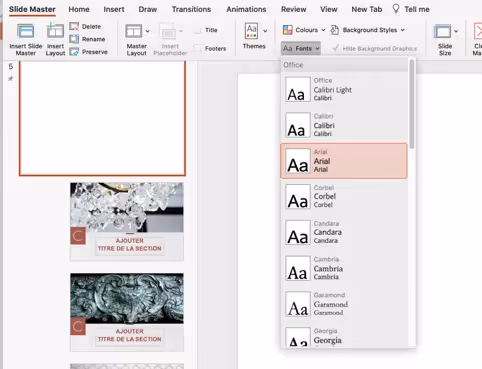Image resolution: width=482 pixels, height=369 pixels.
Task: Select the Arial font theme
Action: (x=344, y=161)
